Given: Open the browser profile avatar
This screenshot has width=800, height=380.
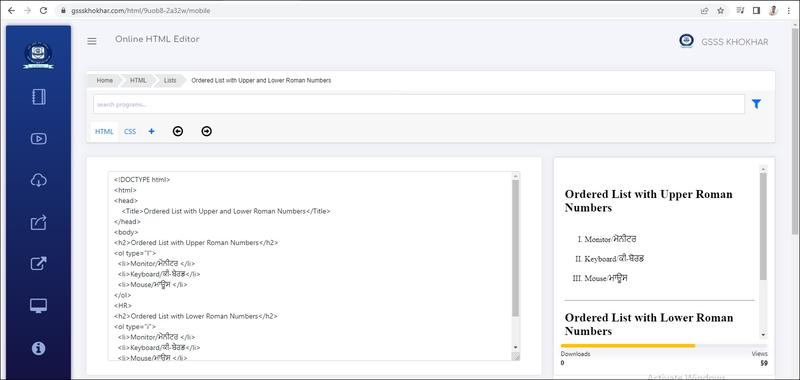Looking at the screenshot, I should (773, 10).
